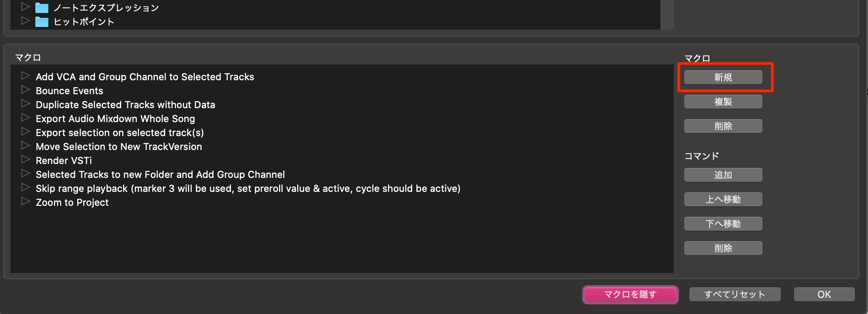This screenshot has height=314, width=868.
Task: Expand the Bounce Events macro
Action: pos(26,90)
